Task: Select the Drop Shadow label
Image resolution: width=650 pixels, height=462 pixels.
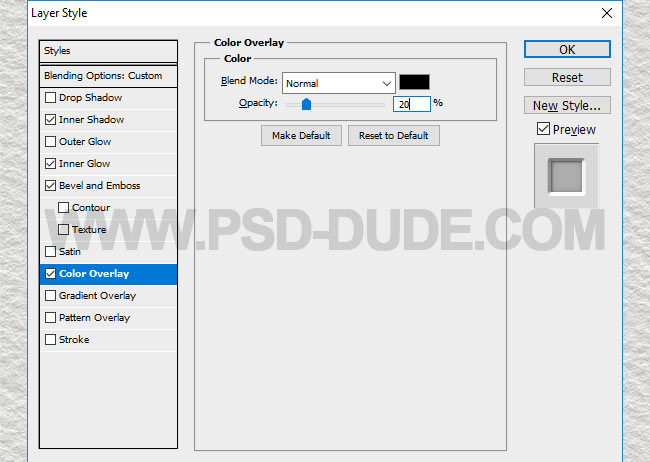Action: pos(90,98)
